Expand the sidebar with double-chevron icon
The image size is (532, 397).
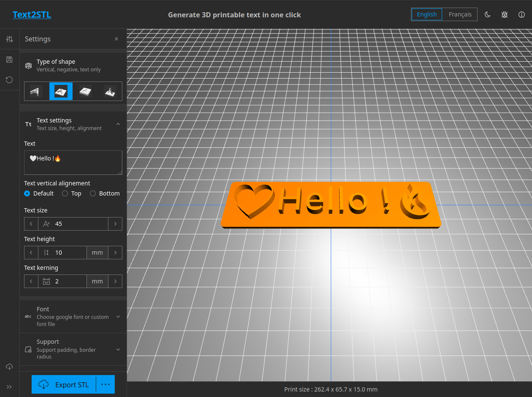9,387
